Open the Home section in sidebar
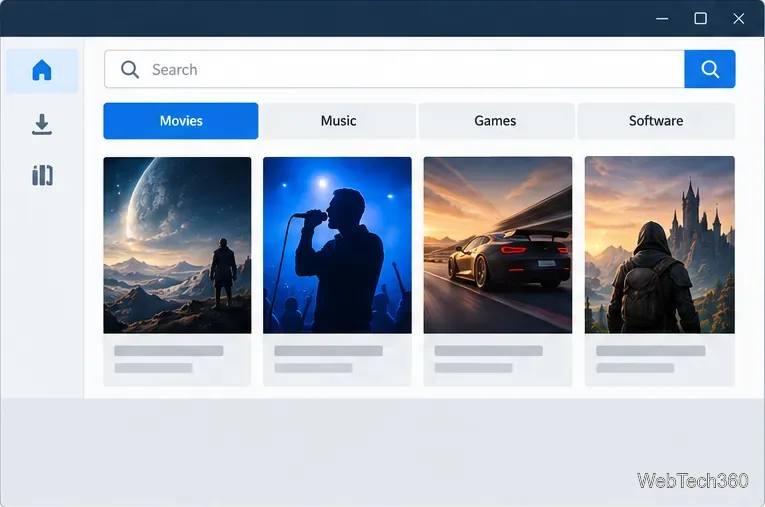The width and height of the screenshot is (765, 507). coord(42,70)
